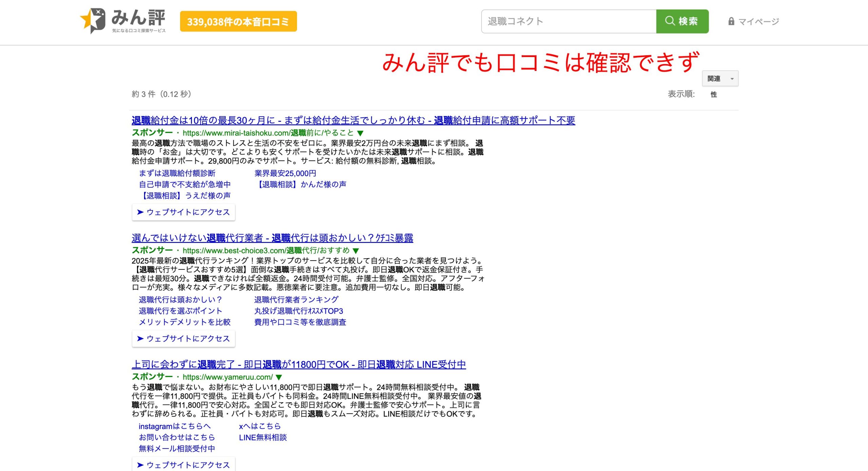Open the 丸投げ退職代行ｵｽｽﾒTOP3 sitelink
Image resolution: width=868 pixels, height=471 pixels.
[299, 311]
